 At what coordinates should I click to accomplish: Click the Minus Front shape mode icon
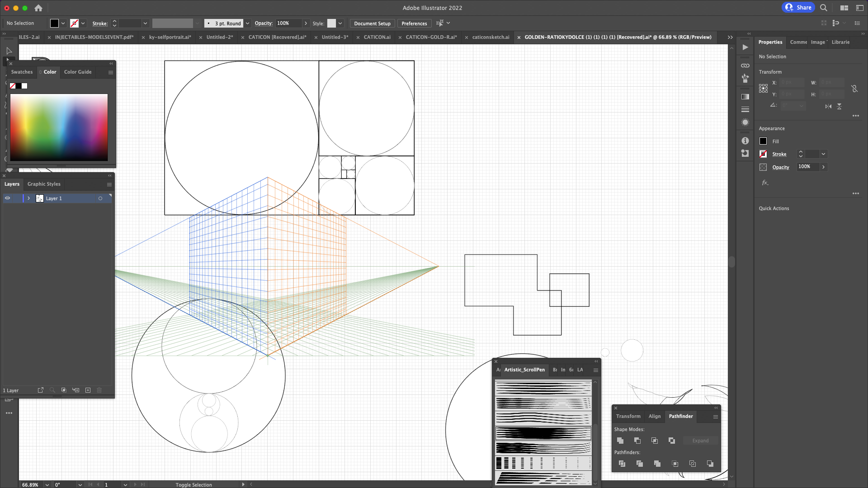click(x=637, y=441)
